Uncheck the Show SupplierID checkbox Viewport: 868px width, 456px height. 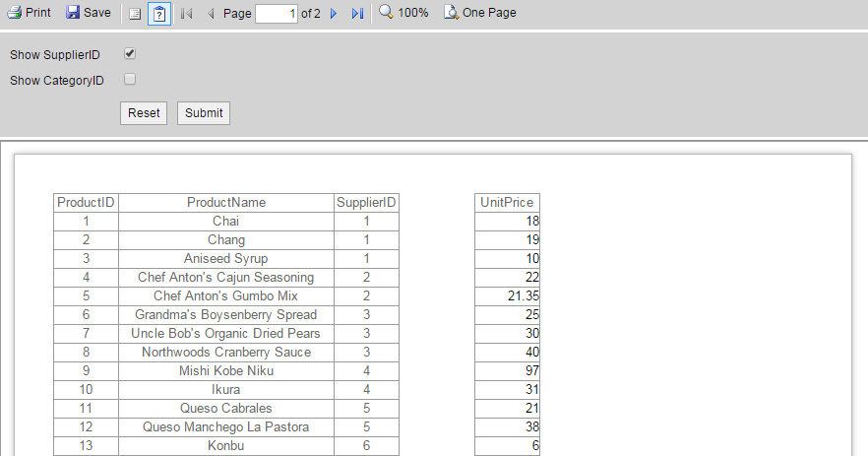[x=130, y=54]
